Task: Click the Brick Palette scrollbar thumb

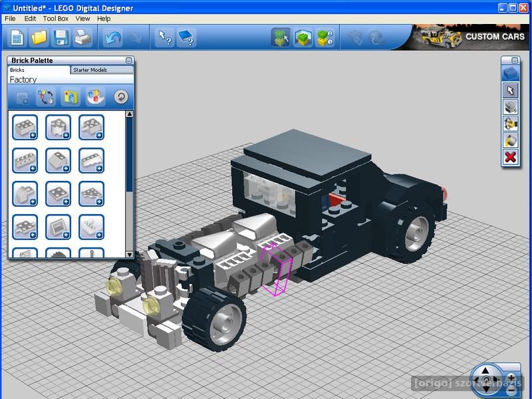Action: point(129,154)
